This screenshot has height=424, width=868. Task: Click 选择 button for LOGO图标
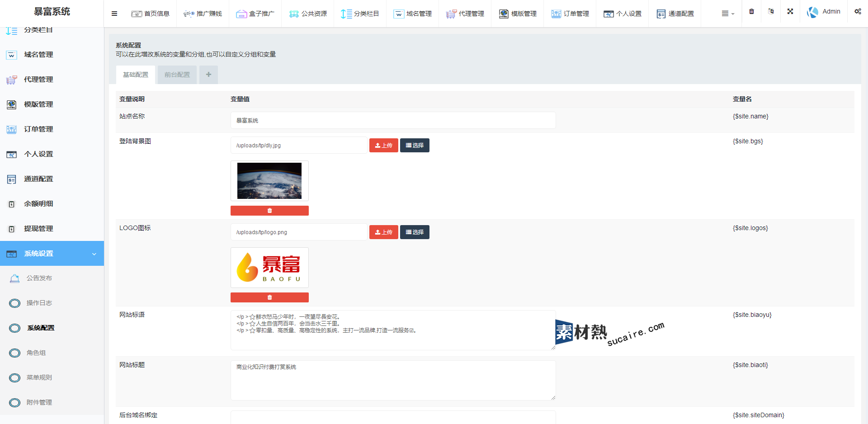coord(415,232)
